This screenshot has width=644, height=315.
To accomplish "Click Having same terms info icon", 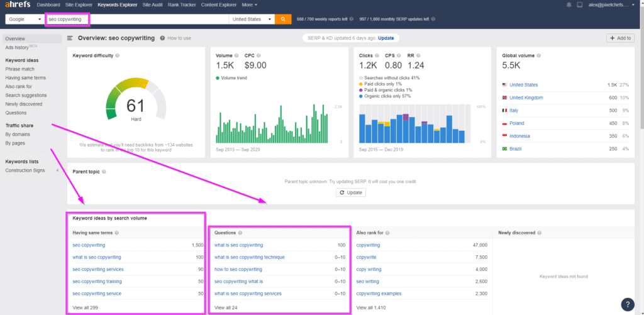I will pyautogui.click(x=116, y=233).
